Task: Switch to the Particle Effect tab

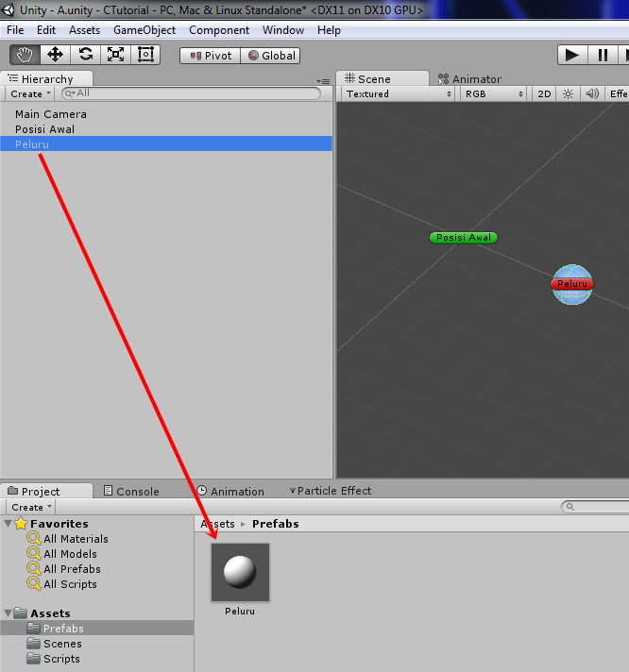Action: click(x=331, y=491)
